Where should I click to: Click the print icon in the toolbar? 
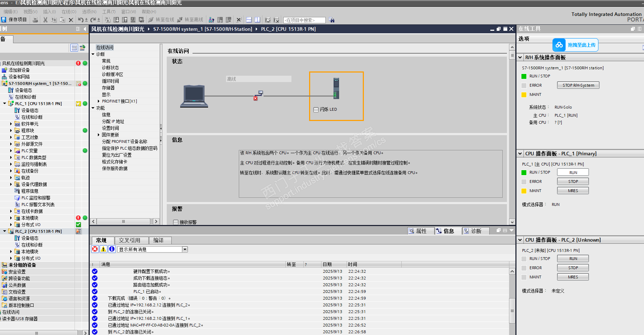coord(35,20)
